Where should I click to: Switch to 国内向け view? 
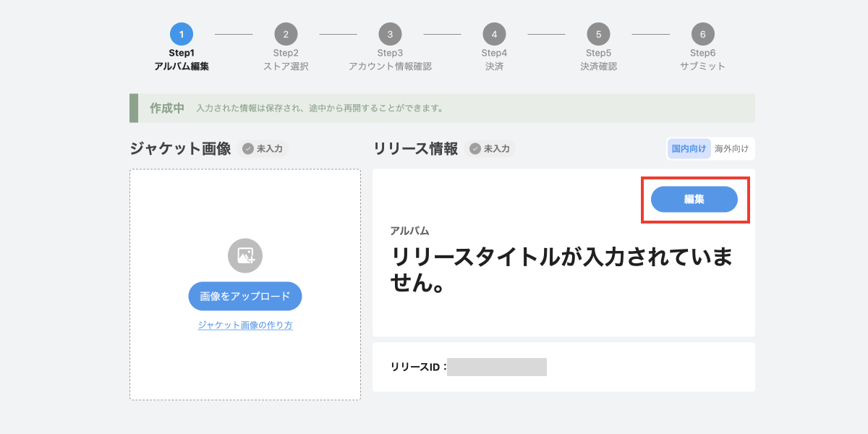pos(689,149)
